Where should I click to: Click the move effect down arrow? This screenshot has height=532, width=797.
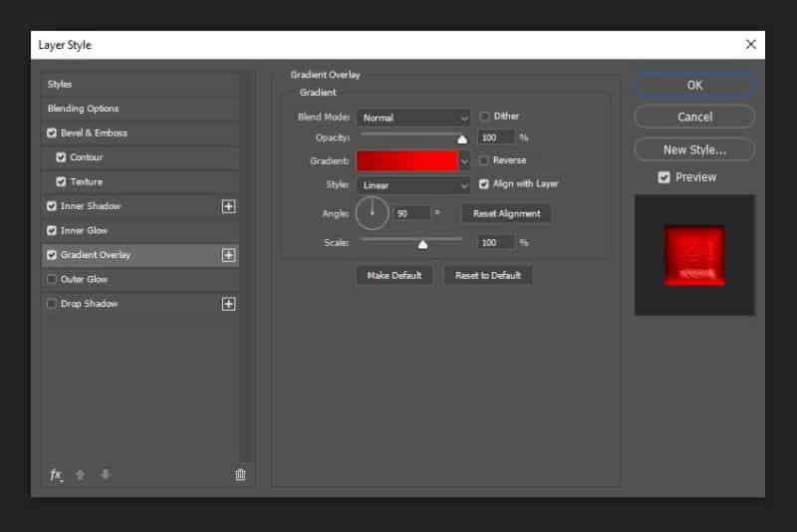106,474
